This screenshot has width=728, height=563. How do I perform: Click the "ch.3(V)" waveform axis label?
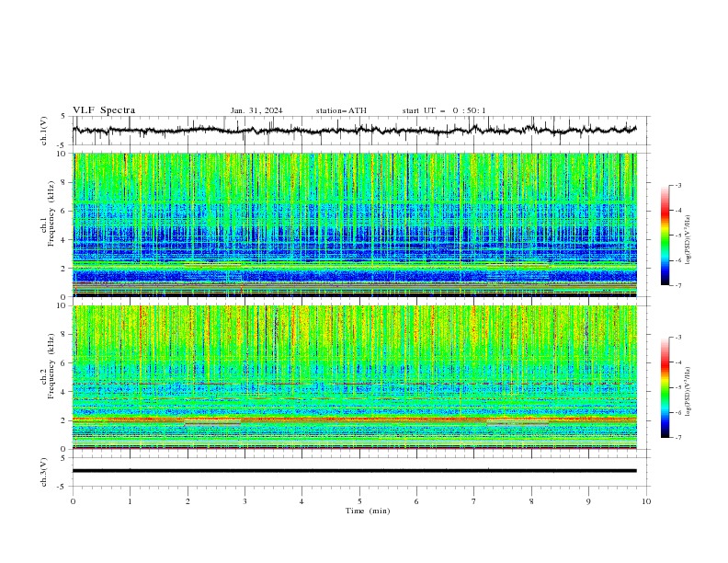point(44,472)
